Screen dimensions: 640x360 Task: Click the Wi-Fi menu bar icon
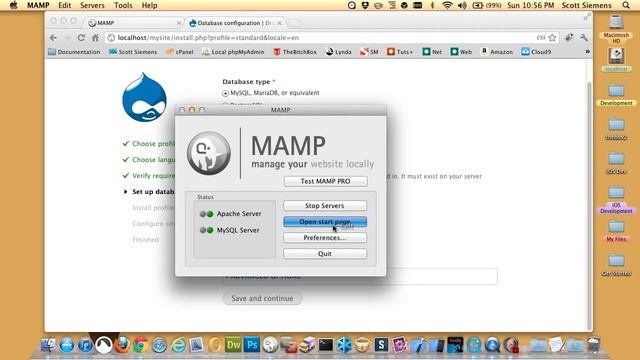448,5
